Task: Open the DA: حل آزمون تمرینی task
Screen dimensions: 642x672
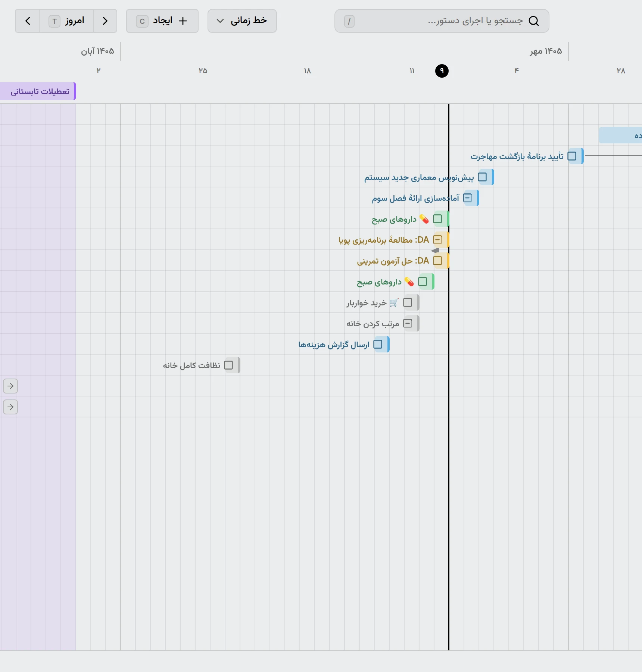Action: pyautogui.click(x=393, y=261)
